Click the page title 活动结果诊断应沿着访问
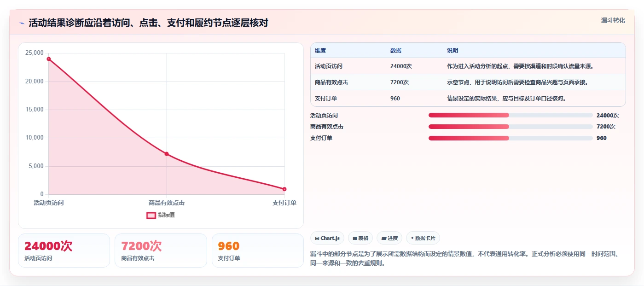This screenshot has height=286, width=644. pyautogui.click(x=148, y=23)
